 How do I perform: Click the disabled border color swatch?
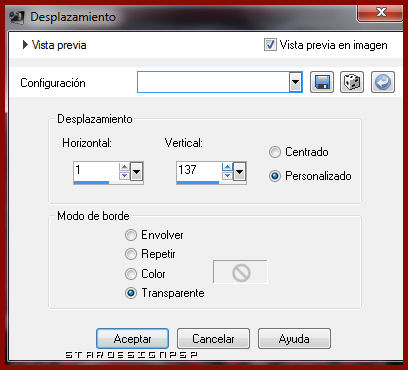(240, 272)
